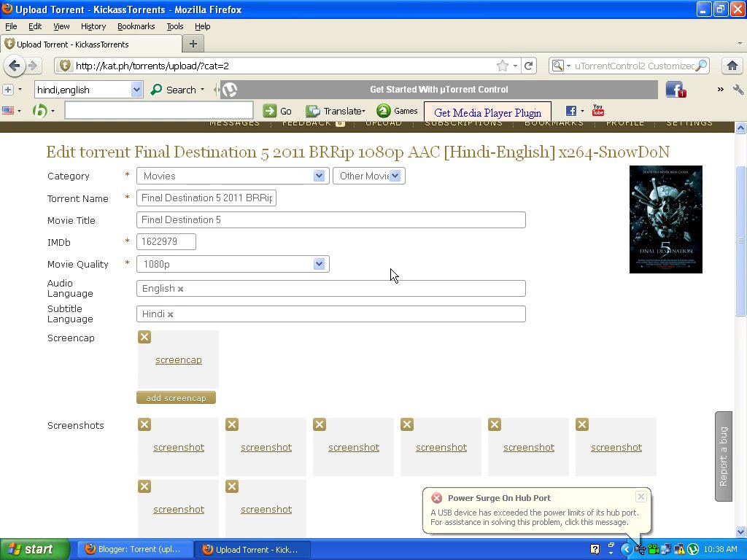Click the green camcorder tray icon
The image size is (747, 560).
pos(653,550)
